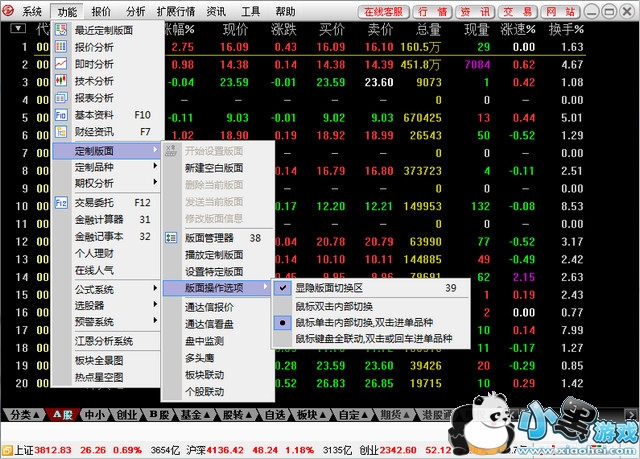
Task: Click the 交易委托 F12 icon
Action: point(61,202)
